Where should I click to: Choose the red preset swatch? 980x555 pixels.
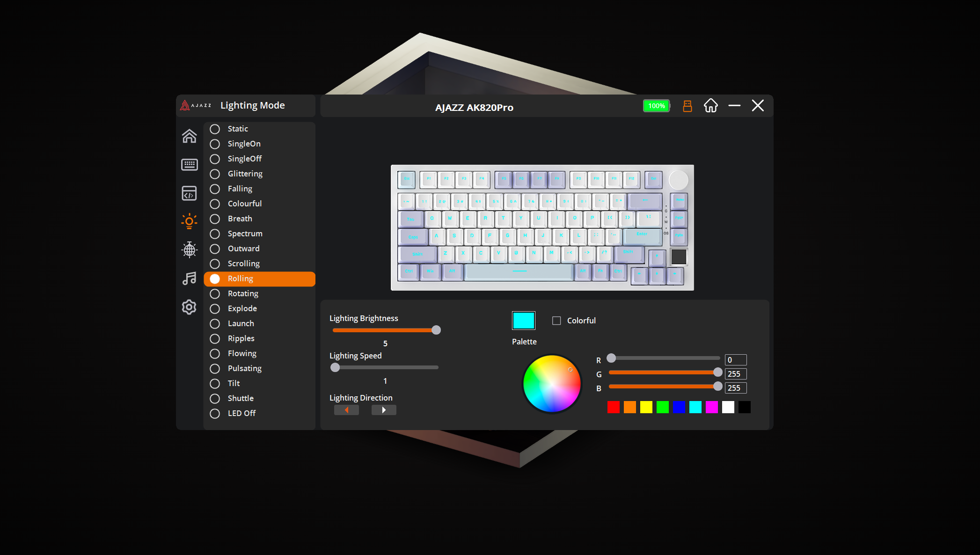614,407
